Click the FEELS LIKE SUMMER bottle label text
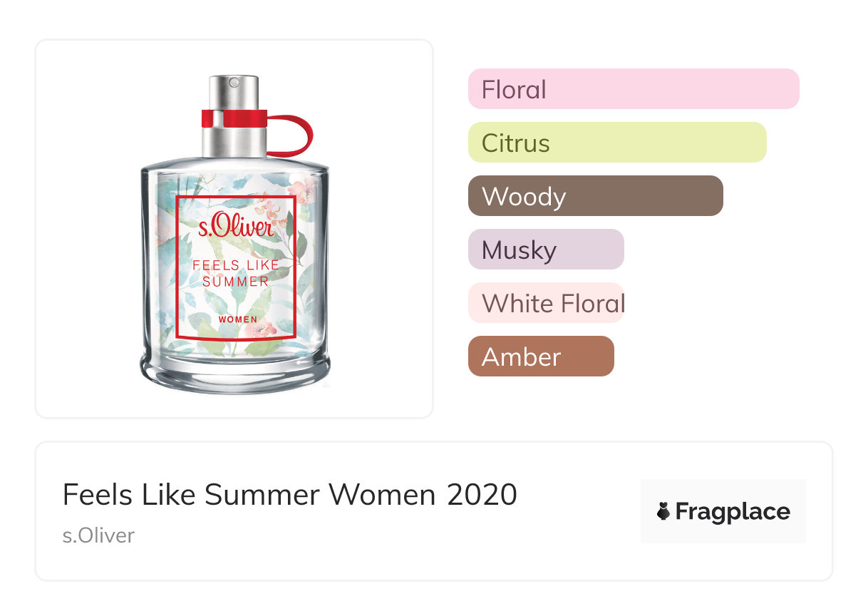 [x=236, y=273]
